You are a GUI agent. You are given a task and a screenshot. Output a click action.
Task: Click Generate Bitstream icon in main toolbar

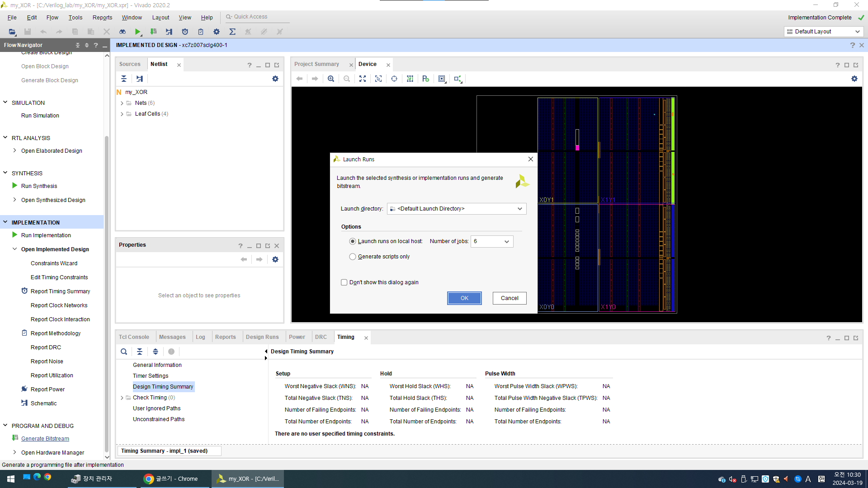point(154,32)
